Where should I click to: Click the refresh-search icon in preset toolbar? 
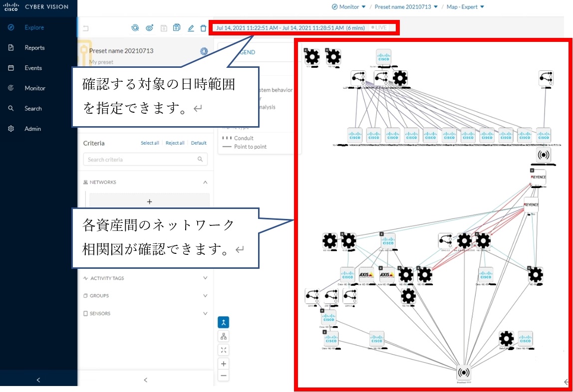pos(135,28)
